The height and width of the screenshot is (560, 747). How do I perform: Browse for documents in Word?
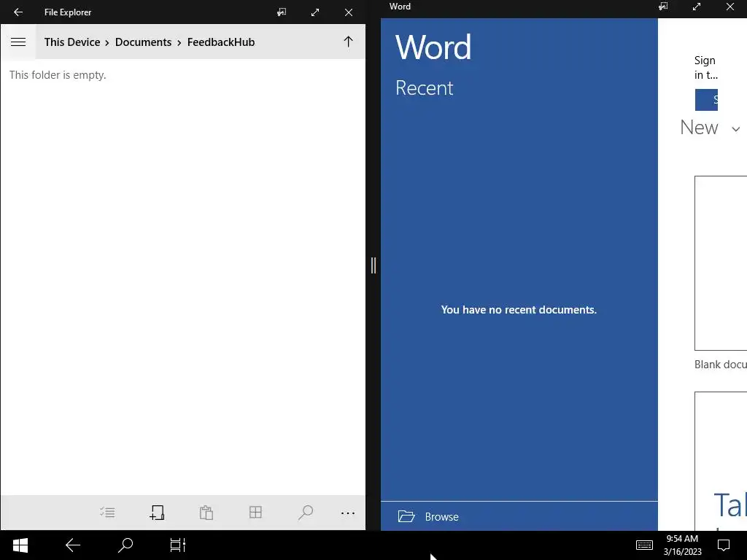[x=519, y=516]
